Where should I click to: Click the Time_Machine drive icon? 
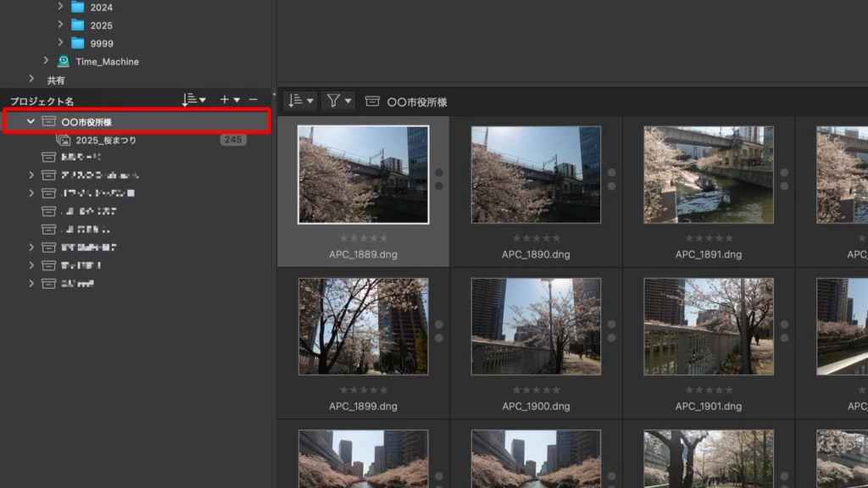pos(64,62)
